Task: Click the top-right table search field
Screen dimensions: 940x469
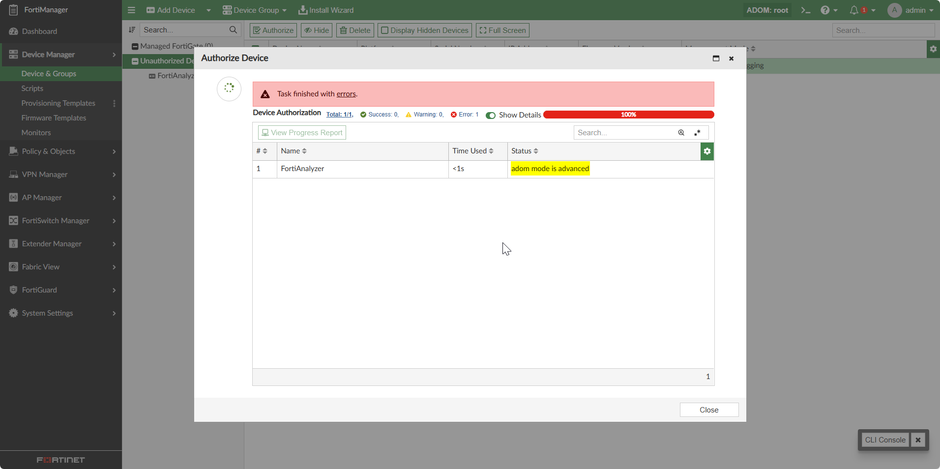Action: tap(883, 30)
